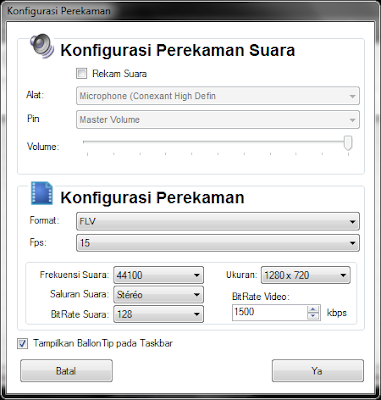This screenshot has height=400, width=381.
Task: Confirm with the Ya button
Action: [318, 371]
